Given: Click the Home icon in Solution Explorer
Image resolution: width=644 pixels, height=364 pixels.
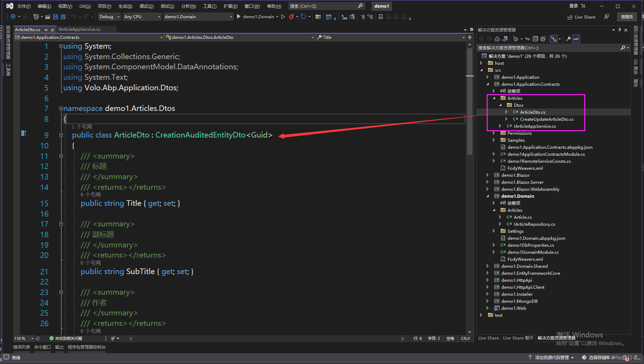Looking at the screenshot, I should (x=497, y=39).
